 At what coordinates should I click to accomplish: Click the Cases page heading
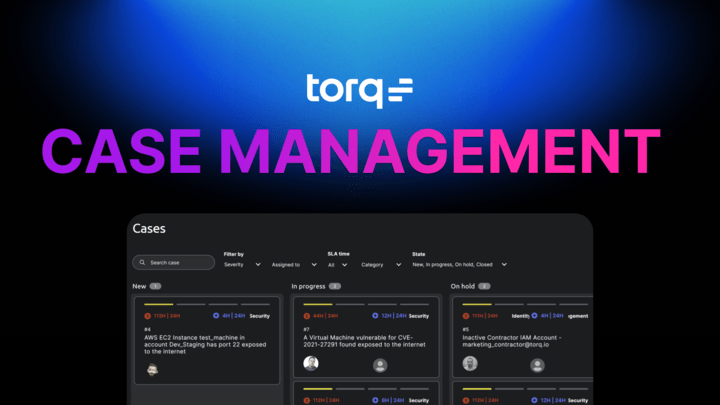[x=149, y=229]
